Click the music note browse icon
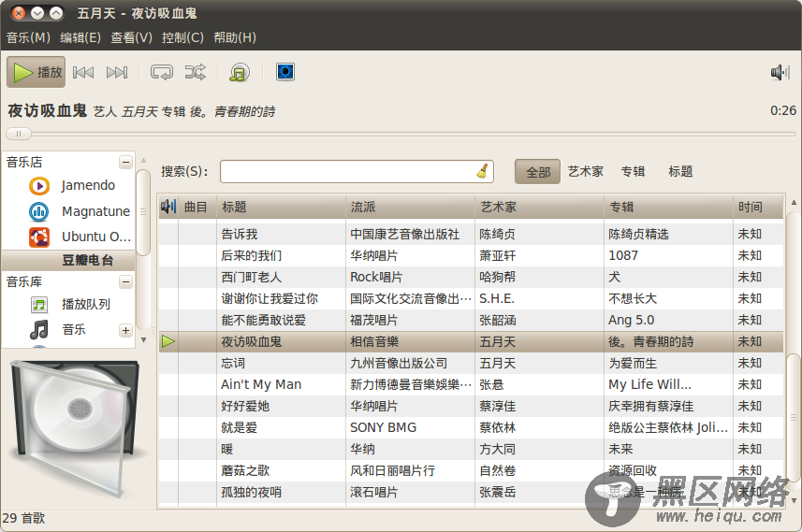The height and width of the screenshot is (532, 802). [240, 73]
